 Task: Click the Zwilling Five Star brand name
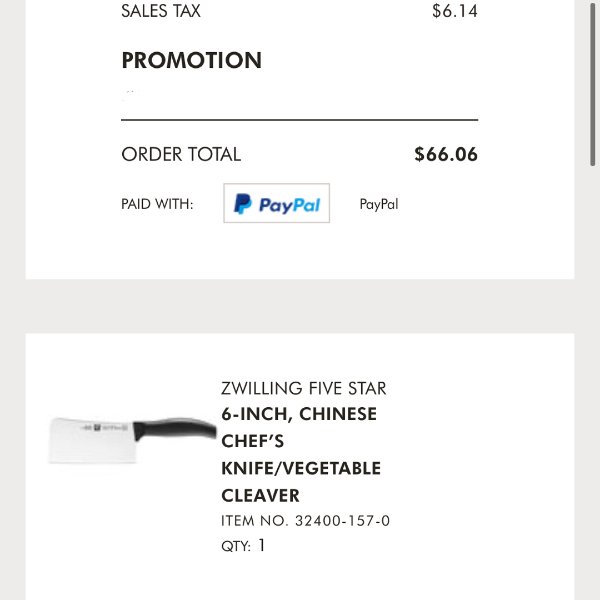click(x=303, y=388)
